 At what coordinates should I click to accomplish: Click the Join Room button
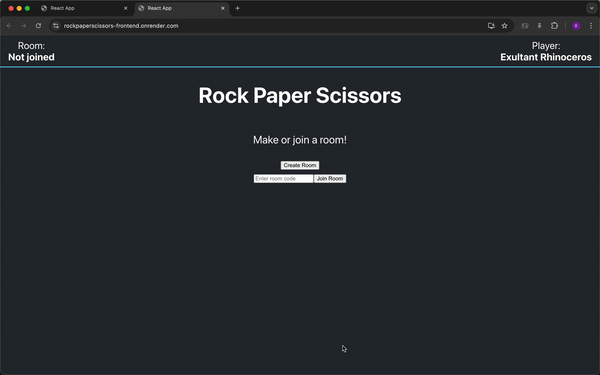(x=330, y=179)
